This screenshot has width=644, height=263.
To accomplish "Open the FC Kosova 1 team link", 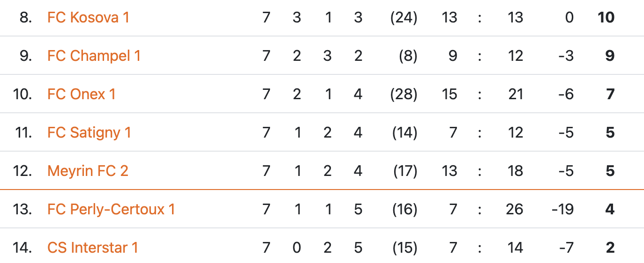I will coord(88,17).
